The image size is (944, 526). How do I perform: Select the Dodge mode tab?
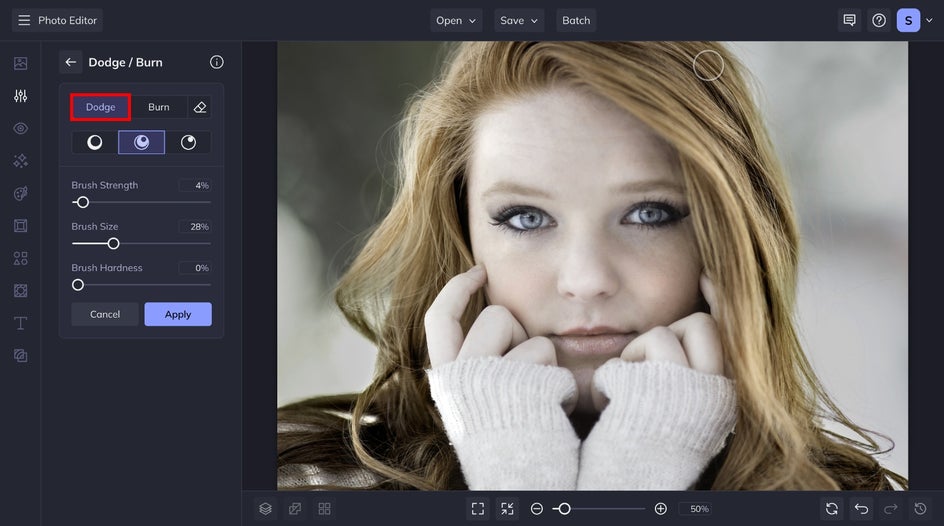pyautogui.click(x=101, y=107)
